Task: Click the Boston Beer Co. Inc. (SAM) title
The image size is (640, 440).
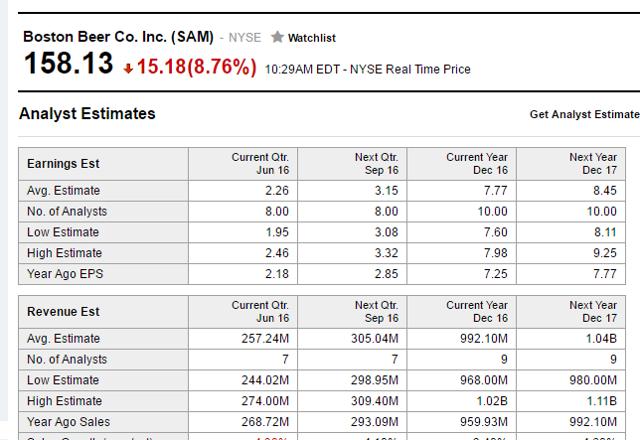Action: tap(118, 37)
